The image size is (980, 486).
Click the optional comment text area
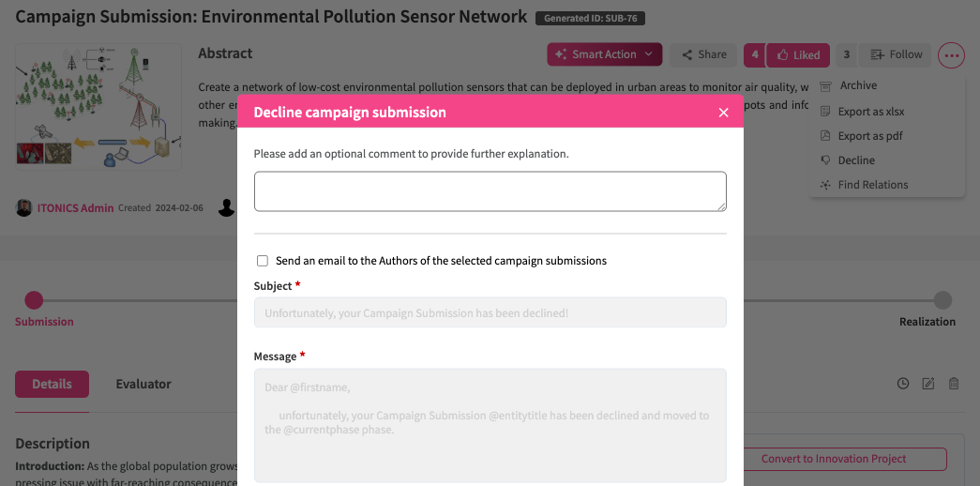tap(490, 191)
